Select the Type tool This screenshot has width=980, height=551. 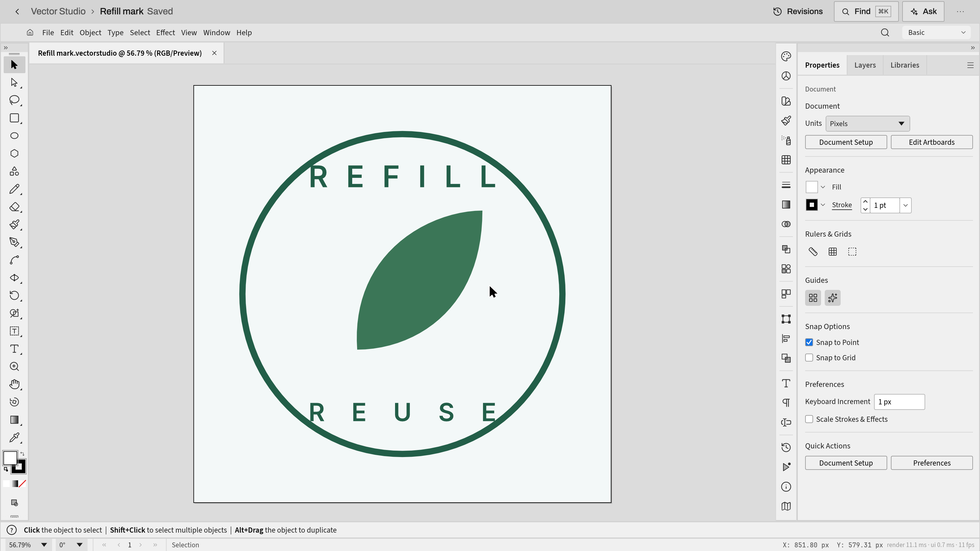[14, 349]
